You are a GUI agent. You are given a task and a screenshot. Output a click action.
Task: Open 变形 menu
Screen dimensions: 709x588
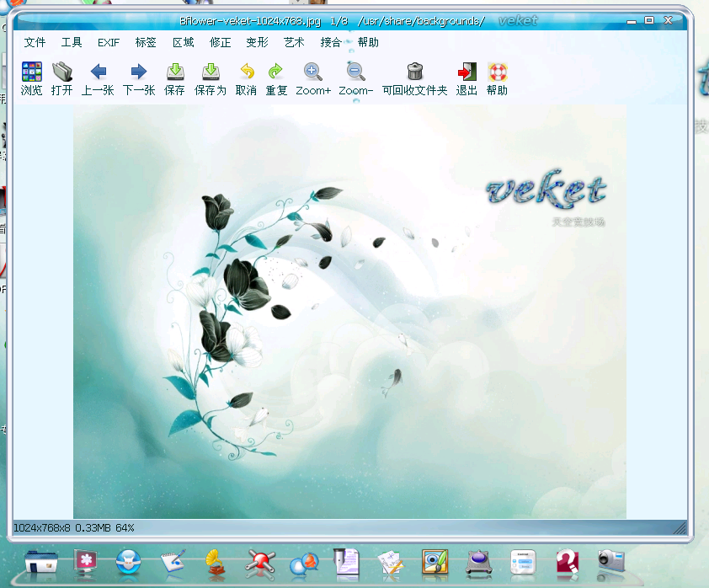(x=258, y=42)
